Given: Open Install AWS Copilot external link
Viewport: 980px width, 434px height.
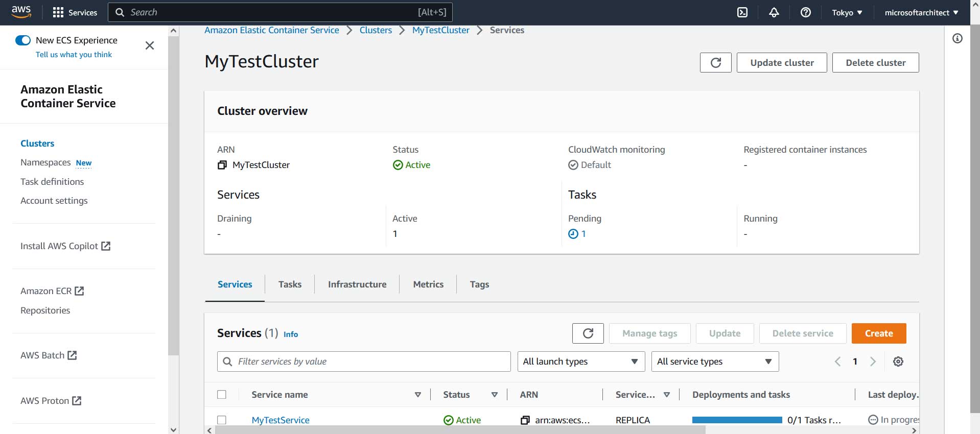Looking at the screenshot, I should [x=65, y=246].
